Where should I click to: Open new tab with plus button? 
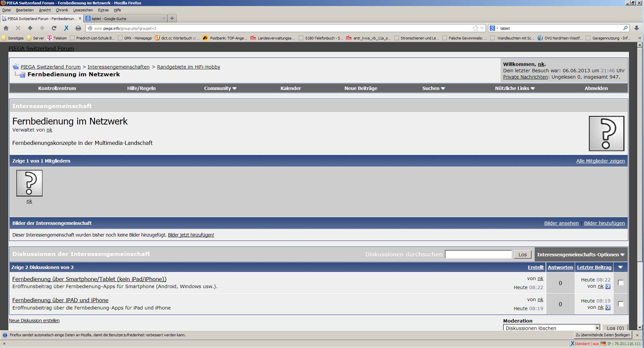pos(172,18)
